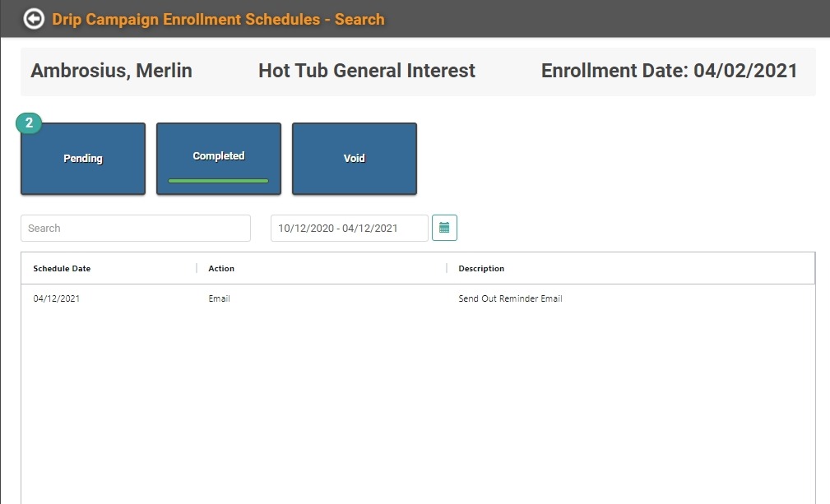Sort by Schedule Date column header

pos(62,269)
